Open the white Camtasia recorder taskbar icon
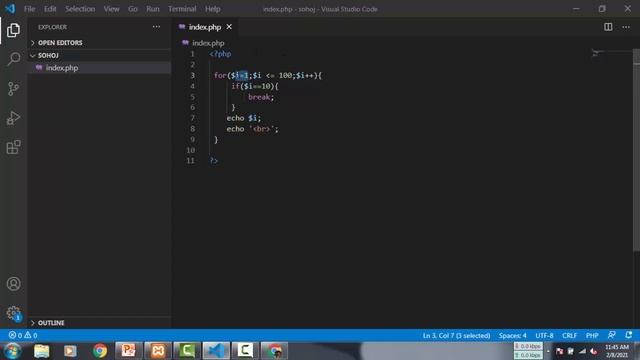The height and width of the screenshot is (360, 640). [x=245, y=351]
